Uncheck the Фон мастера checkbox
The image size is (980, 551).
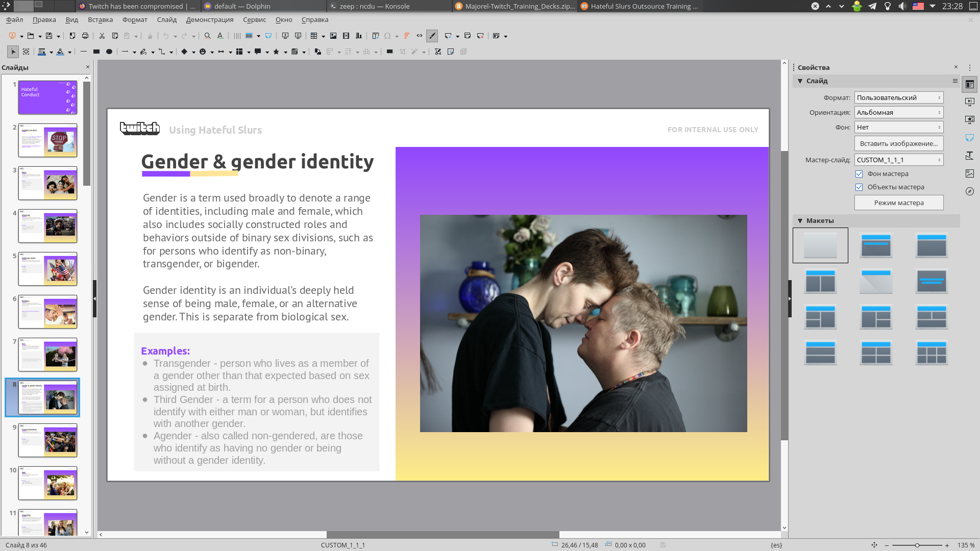pos(859,174)
